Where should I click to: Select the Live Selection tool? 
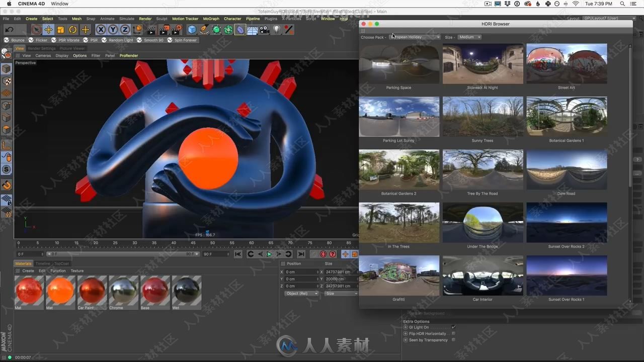(x=36, y=30)
